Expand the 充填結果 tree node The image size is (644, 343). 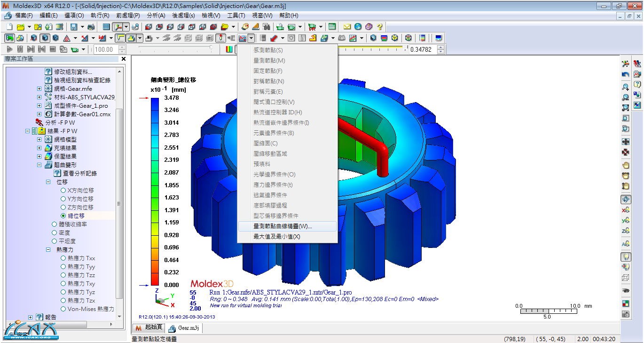tap(39, 148)
